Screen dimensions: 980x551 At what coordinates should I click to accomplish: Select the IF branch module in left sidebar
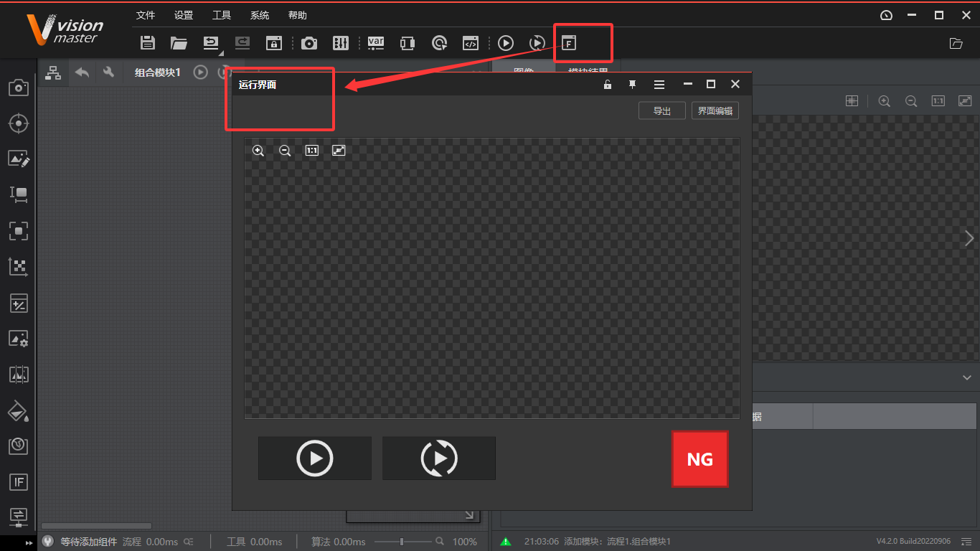(19, 482)
